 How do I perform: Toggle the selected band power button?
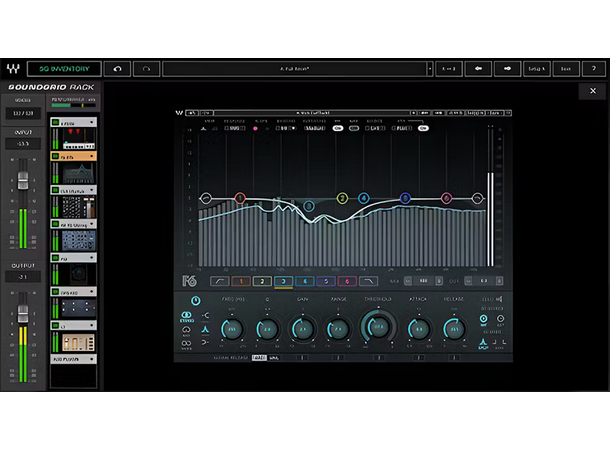[x=196, y=301]
